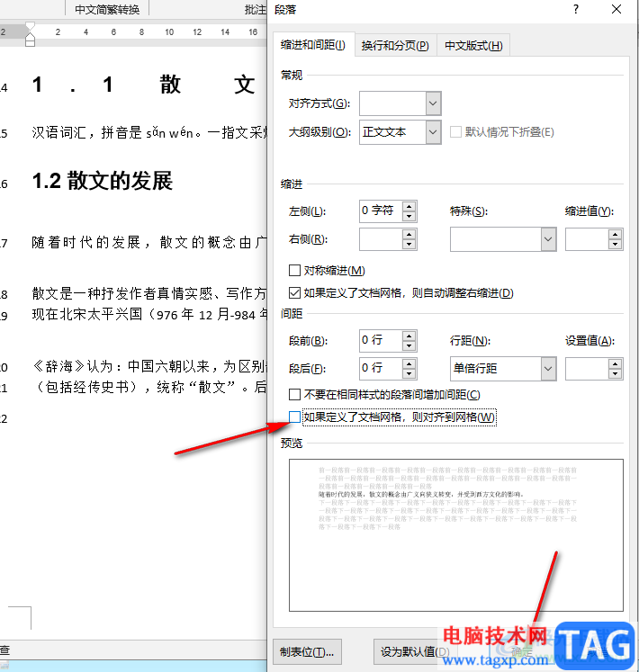Viewport: 639px width, 672px height.
Task: Click the line starting （包括经传史书）
Action: coord(149,387)
